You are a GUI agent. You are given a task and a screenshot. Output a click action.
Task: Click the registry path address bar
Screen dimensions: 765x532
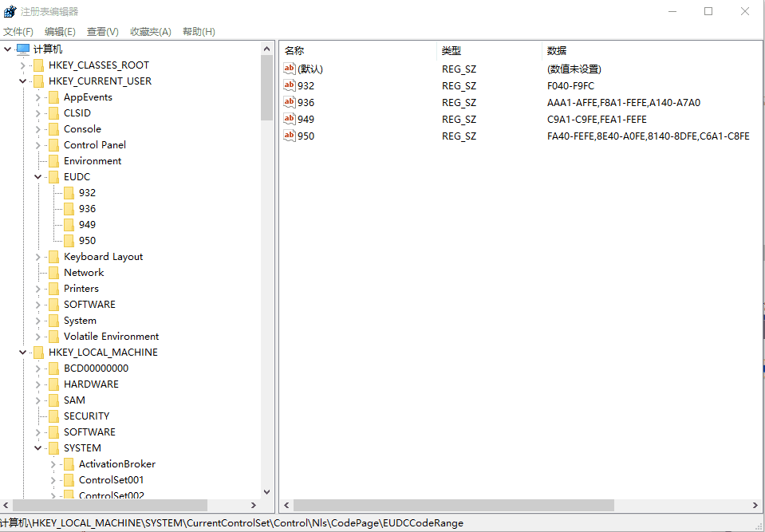tap(239, 523)
